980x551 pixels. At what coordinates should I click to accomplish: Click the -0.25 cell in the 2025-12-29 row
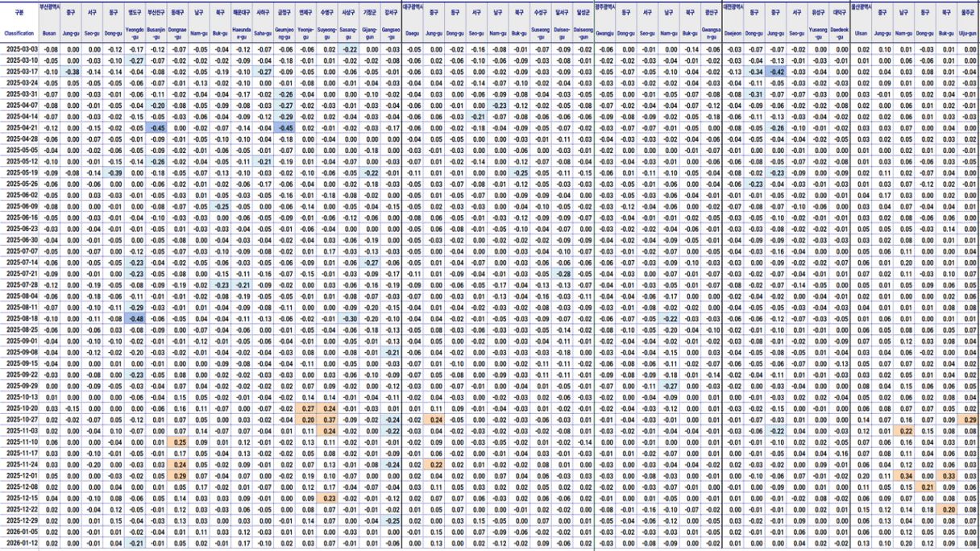390,520
